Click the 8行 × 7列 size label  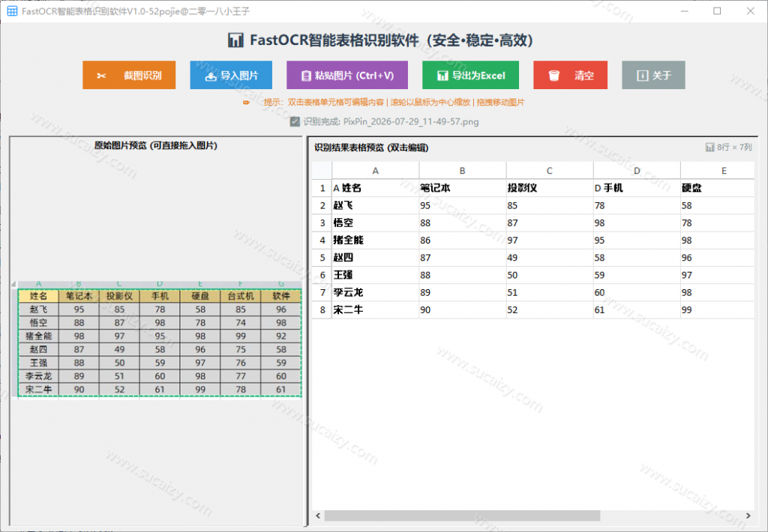point(733,147)
